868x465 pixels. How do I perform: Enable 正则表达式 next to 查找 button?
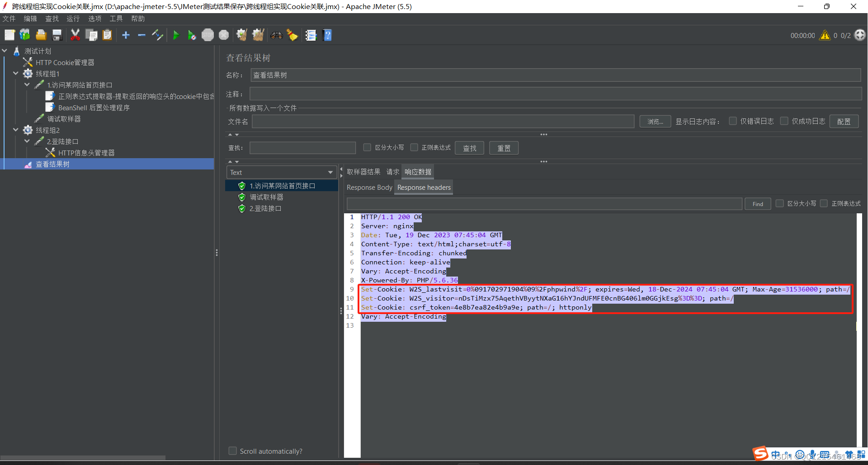(x=414, y=147)
